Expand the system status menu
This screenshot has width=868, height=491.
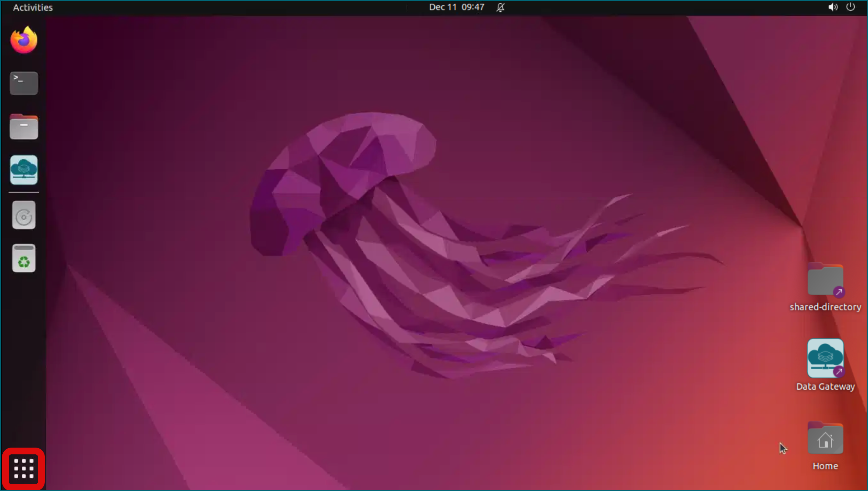841,7
